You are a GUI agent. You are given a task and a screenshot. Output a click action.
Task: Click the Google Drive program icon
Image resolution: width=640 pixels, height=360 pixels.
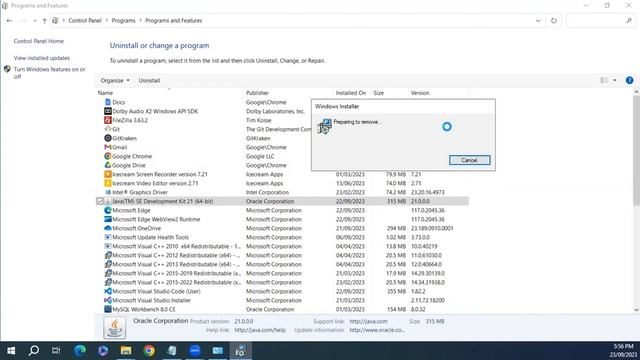click(108, 165)
